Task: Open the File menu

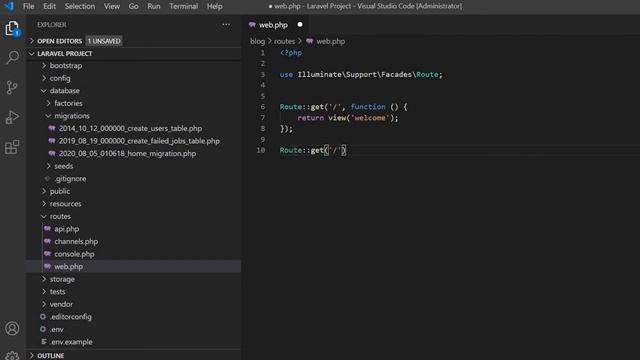Action: tap(29, 6)
